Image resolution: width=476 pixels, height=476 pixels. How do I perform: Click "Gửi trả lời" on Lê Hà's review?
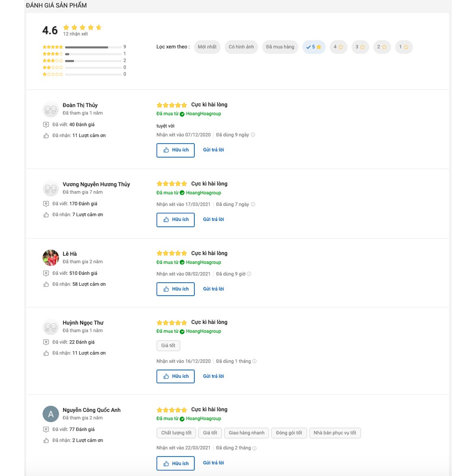click(x=213, y=289)
